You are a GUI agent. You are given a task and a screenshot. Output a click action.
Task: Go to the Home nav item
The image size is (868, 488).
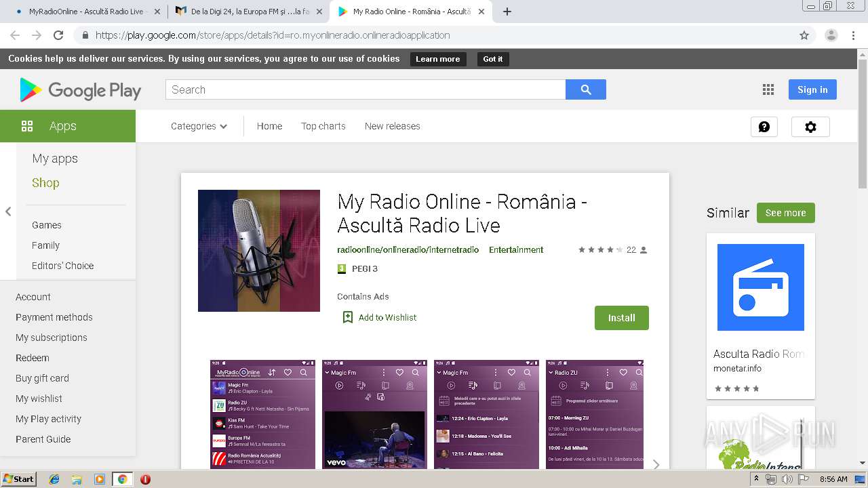(x=269, y=126)
